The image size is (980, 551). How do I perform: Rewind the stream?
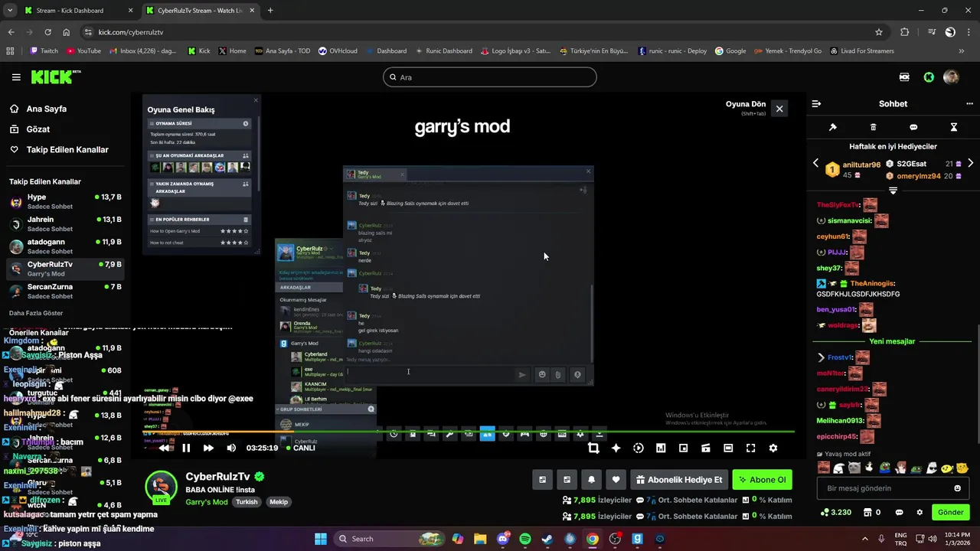tap(165, 448)
